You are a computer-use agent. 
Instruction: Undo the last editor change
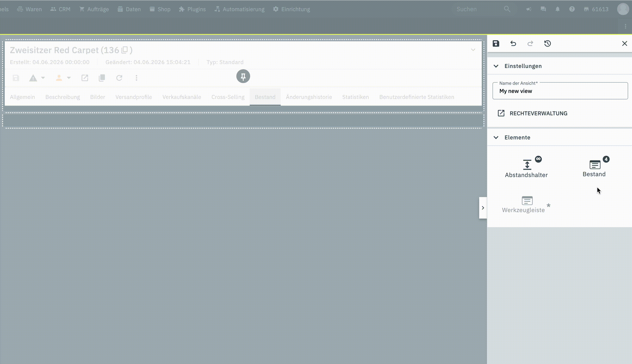[513, 43]
